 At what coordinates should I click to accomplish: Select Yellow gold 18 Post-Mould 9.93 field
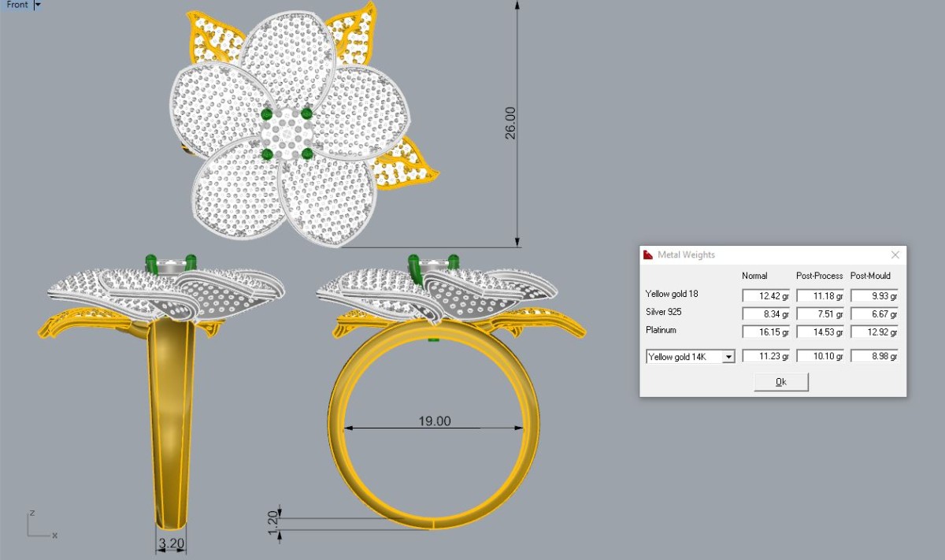[x=874, y=296]
